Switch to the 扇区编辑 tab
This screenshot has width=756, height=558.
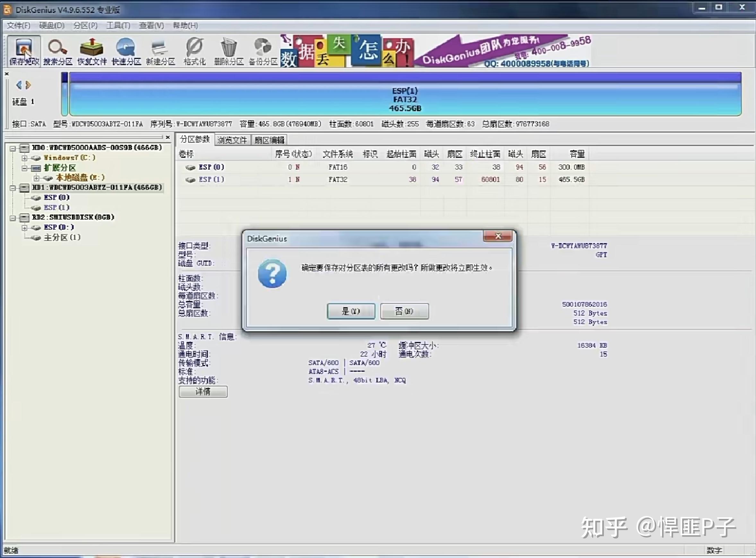coord(269,140)
